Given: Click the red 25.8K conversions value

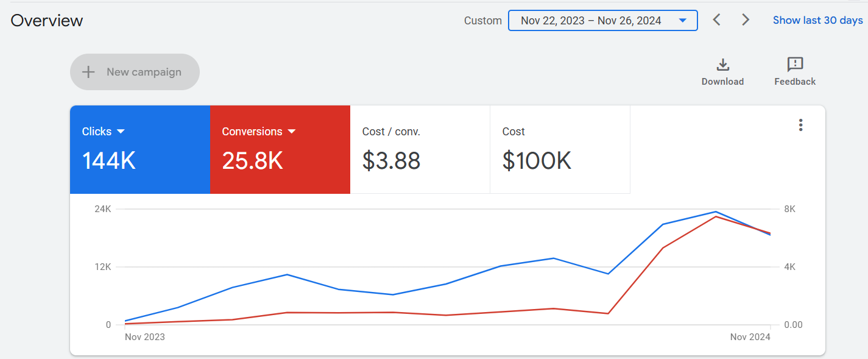Looking at the screenshot, I should pyautogui.click(x=252, y=161).
